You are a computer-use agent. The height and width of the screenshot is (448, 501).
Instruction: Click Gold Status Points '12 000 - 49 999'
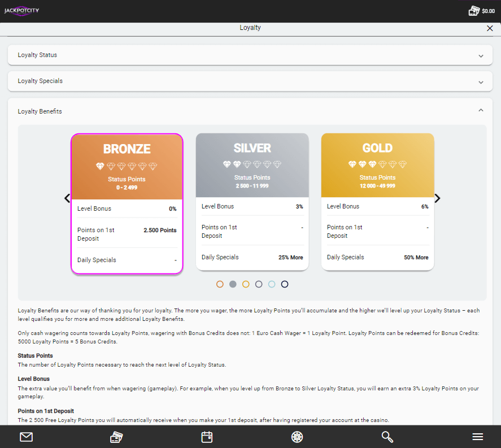[377, 186]
